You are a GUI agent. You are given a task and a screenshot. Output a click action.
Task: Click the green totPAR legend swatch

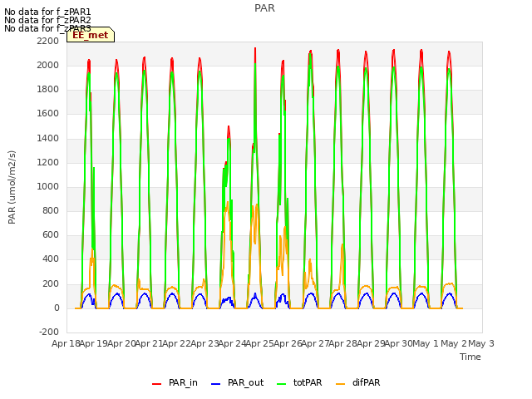pyautogui.click(x=282, y=384)
